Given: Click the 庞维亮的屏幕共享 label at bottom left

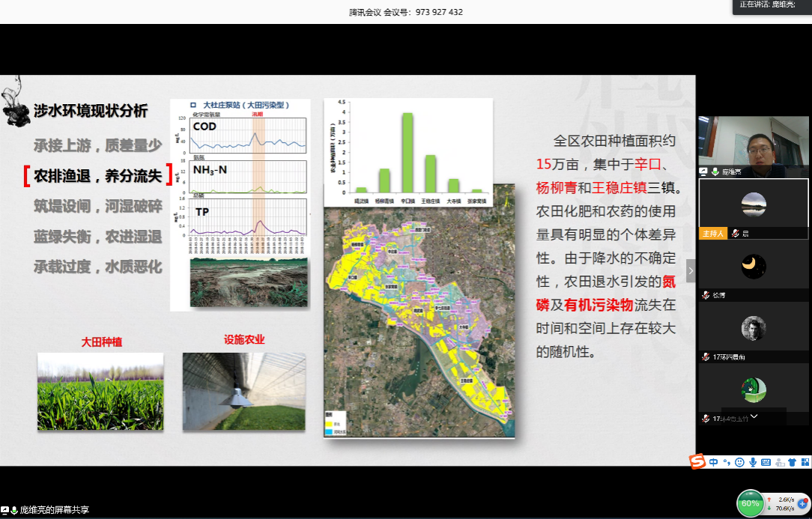Looking at the screenshot, I should [x=54, y=510].
